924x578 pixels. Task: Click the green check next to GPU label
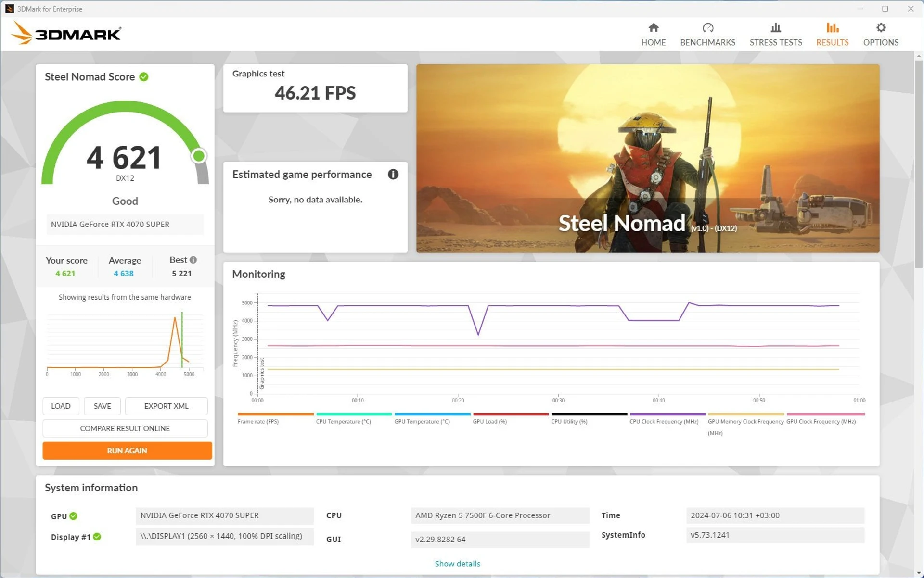(73, 516)
